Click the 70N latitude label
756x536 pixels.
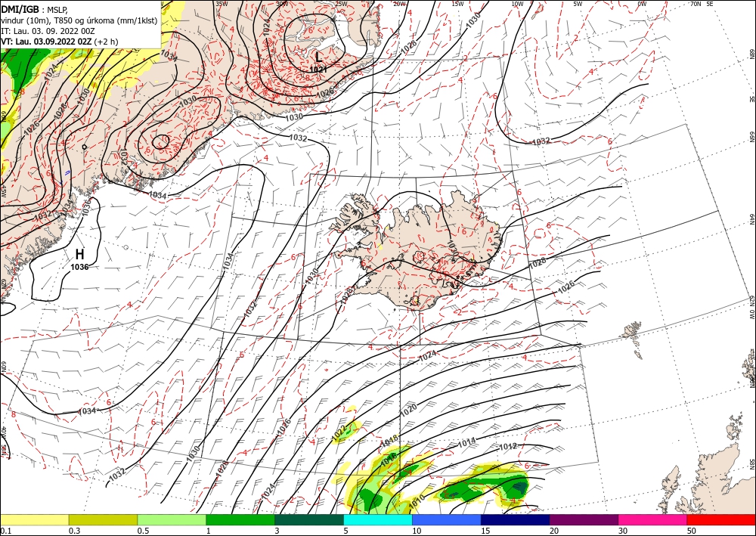point(696,3)
